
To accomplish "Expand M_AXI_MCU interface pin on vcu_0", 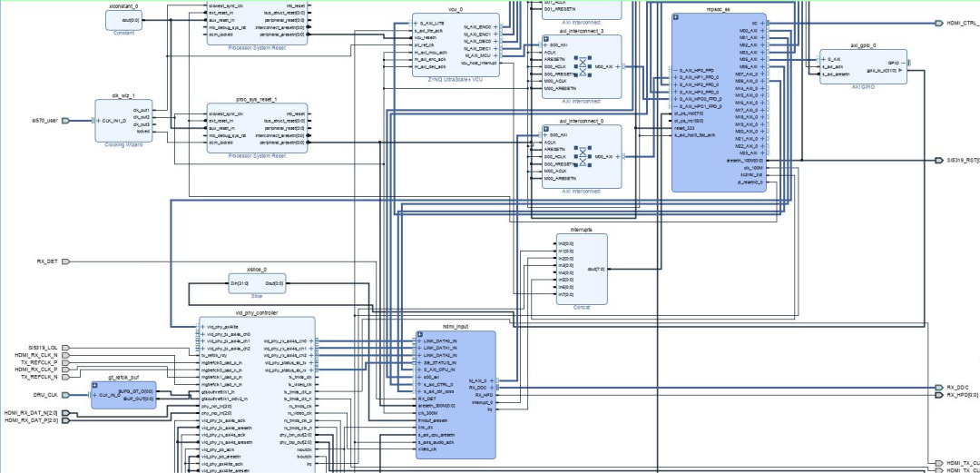I will 495,55.
